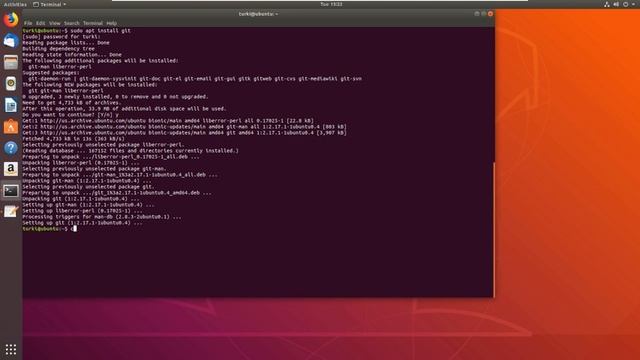Click the 'Processing triggers for man-db' line
Image resolution: width=640 pixels, height=360 pixels.
[x=102, y=217]
